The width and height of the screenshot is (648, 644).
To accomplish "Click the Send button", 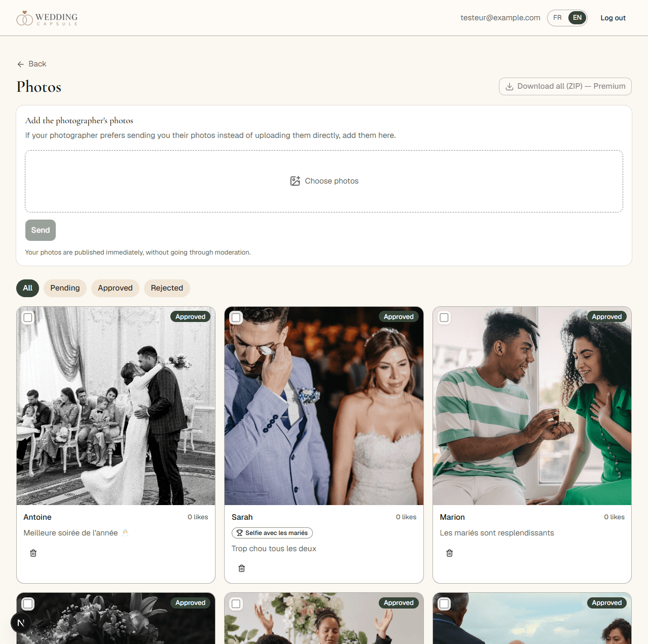I will point(41,230).
